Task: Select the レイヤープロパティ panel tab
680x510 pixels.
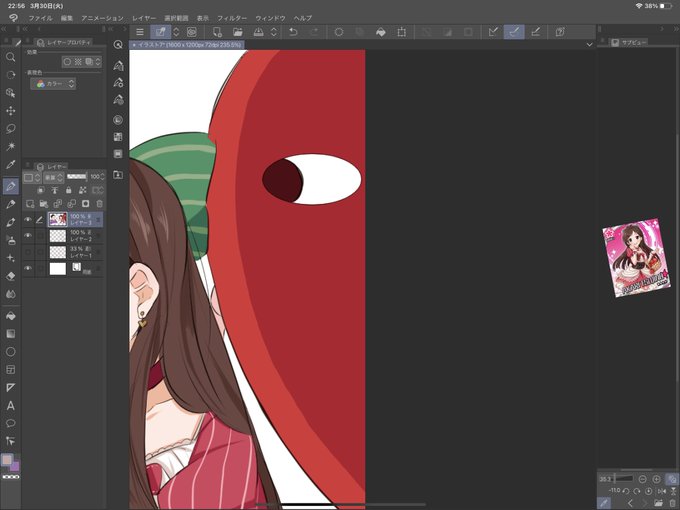Action: click(63, 42)
